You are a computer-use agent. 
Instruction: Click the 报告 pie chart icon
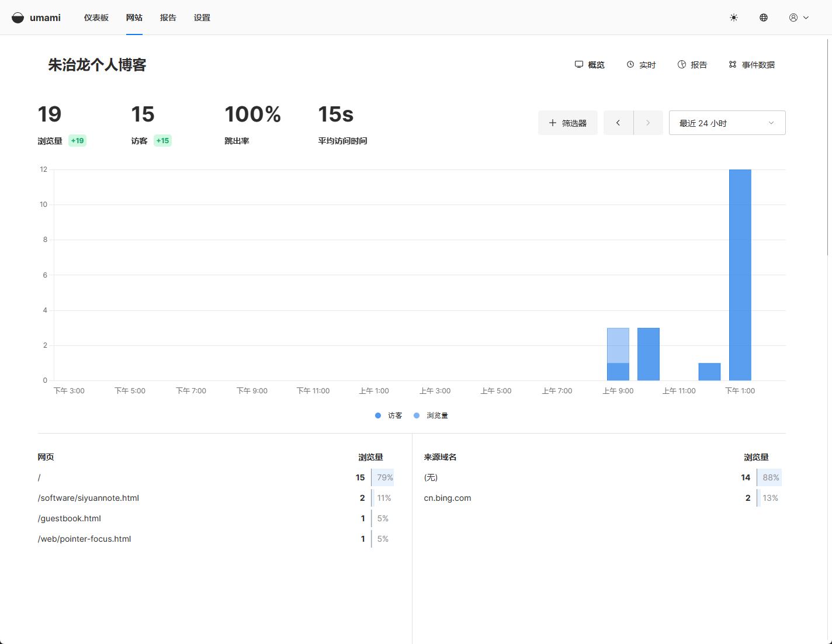[682, 64]
